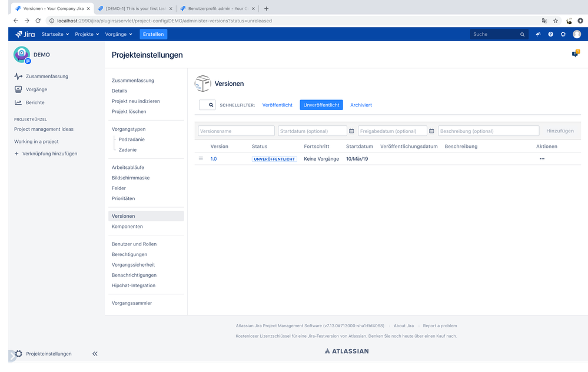Viewport: 588px width, 372px height.
Task: Open Benachrichtigungen settings
Action: click(134, 275)
